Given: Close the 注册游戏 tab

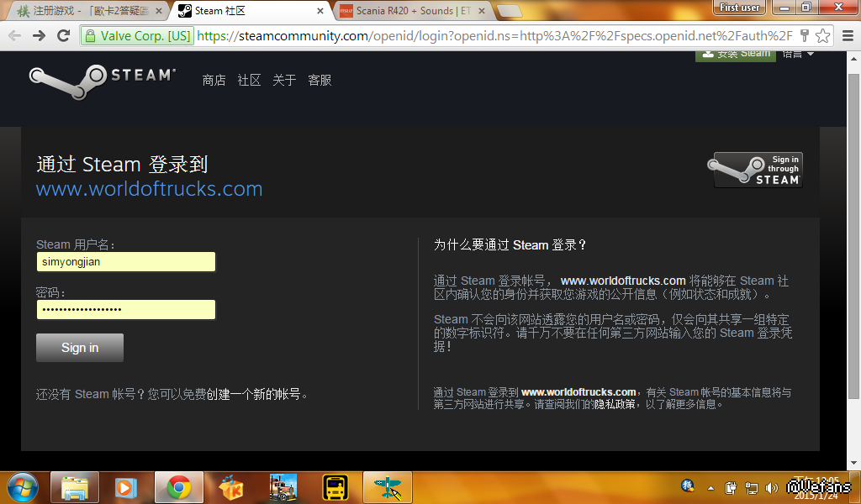Looking at the screenshot, I should click(159, 11).
